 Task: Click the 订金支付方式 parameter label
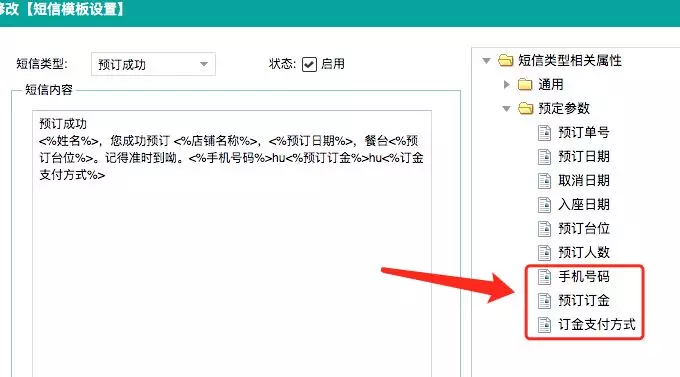click(597, 324)
